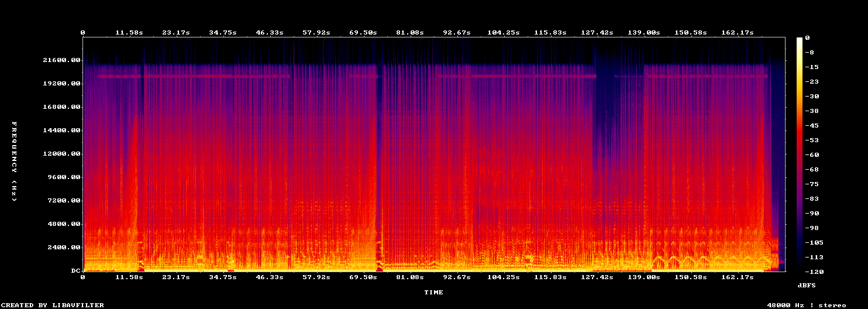Click the 0 dBFS top of color scale
Viewport: 868px width, 309px height.
807,38
